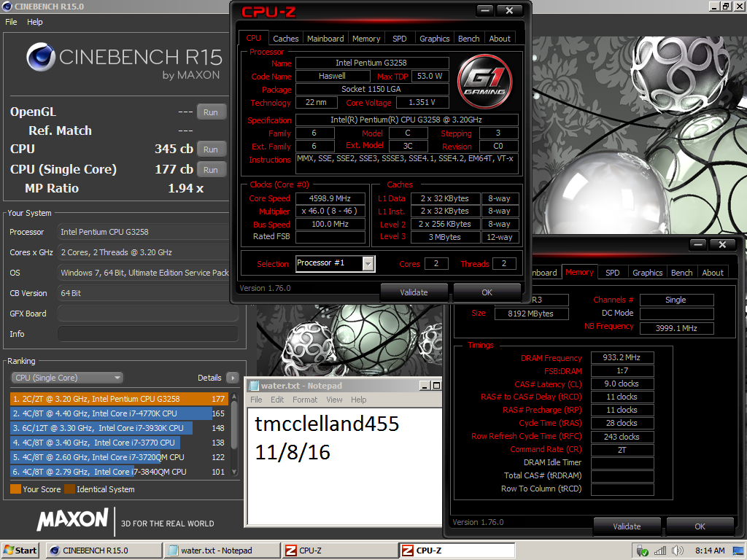Switch to Caches tab in CPU-Z

286,39
